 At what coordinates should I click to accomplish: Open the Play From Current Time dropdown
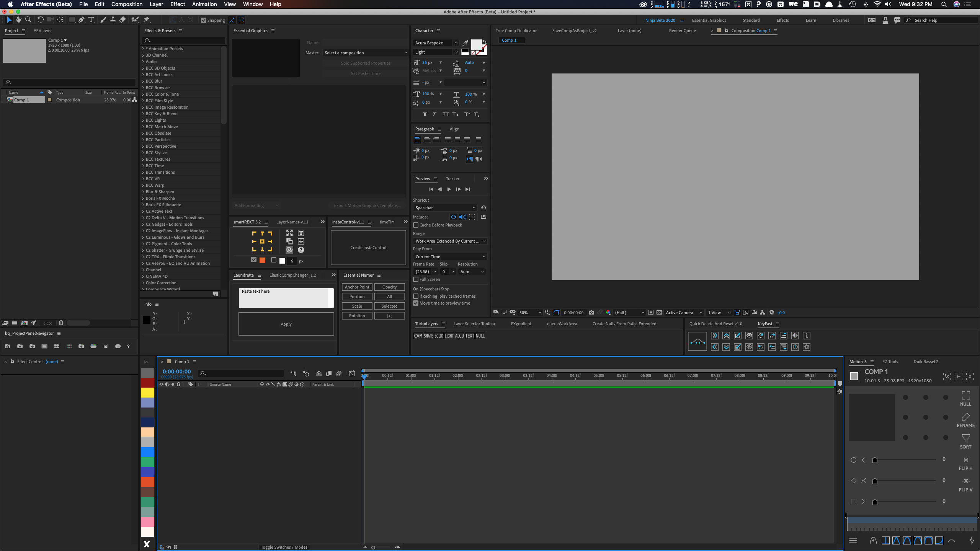pos(449,256)
